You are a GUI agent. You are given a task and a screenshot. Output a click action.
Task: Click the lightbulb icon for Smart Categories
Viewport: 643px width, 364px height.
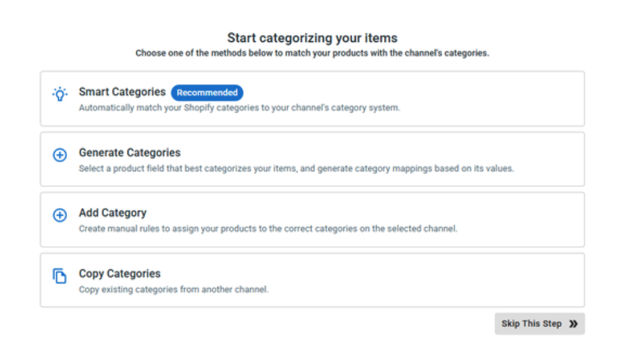[x=59, y=95]
